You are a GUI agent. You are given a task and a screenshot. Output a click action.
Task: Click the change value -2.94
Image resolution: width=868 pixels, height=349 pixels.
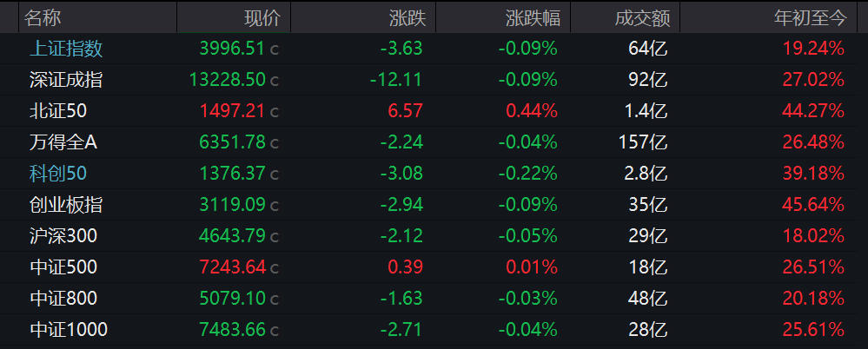(x=401, y=205)
